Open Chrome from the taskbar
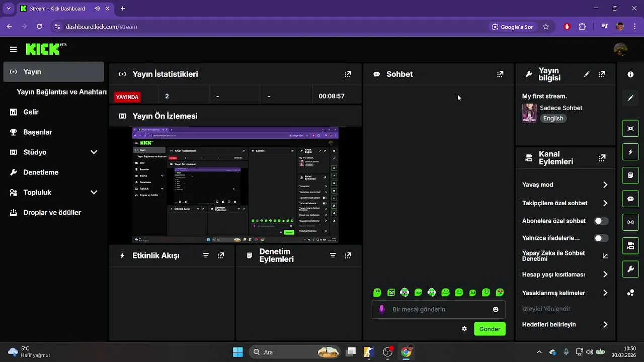This screenshot has height=362, width=644. point(406,352)
